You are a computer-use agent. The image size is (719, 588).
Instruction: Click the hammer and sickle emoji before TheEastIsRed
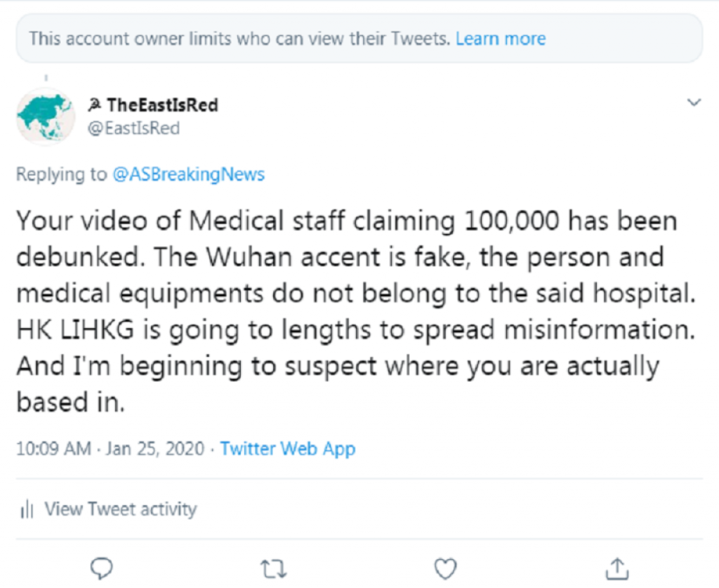[x=95, y=105]
